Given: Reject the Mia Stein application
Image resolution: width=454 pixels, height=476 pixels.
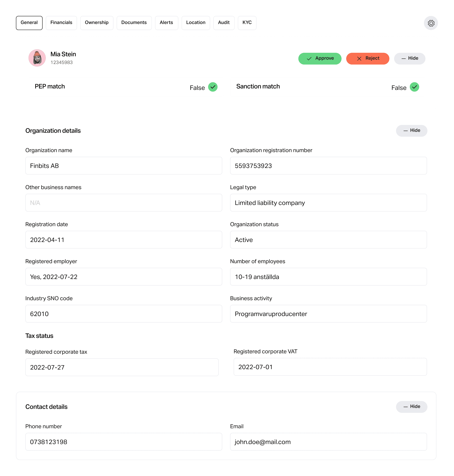Looking at the screenshot, I should (367, 58).
